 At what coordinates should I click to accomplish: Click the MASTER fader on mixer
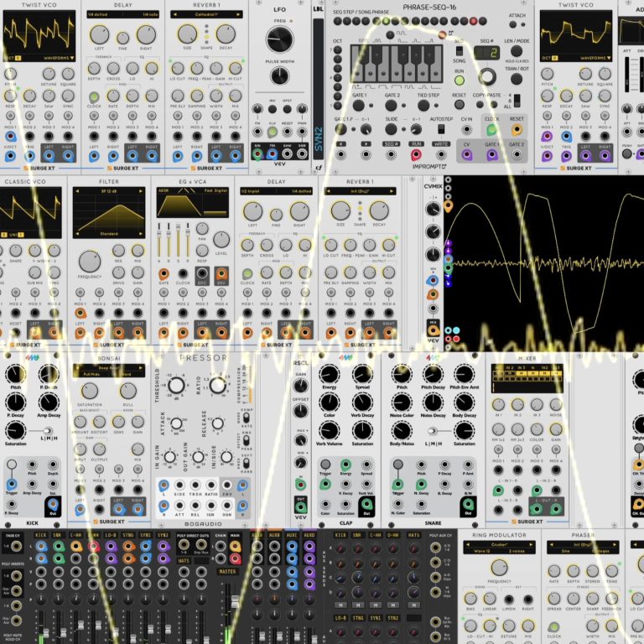[x=235, y=602]
